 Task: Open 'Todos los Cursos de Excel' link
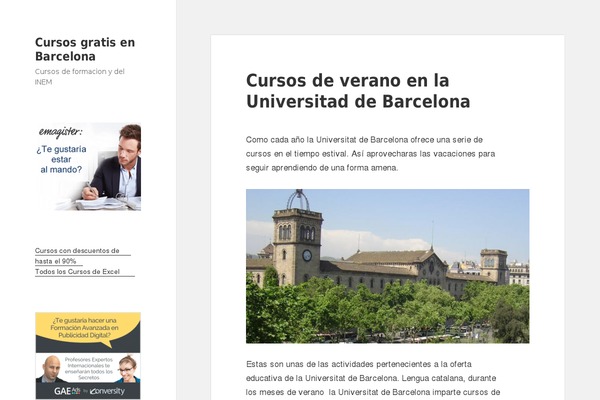(77, 272)
